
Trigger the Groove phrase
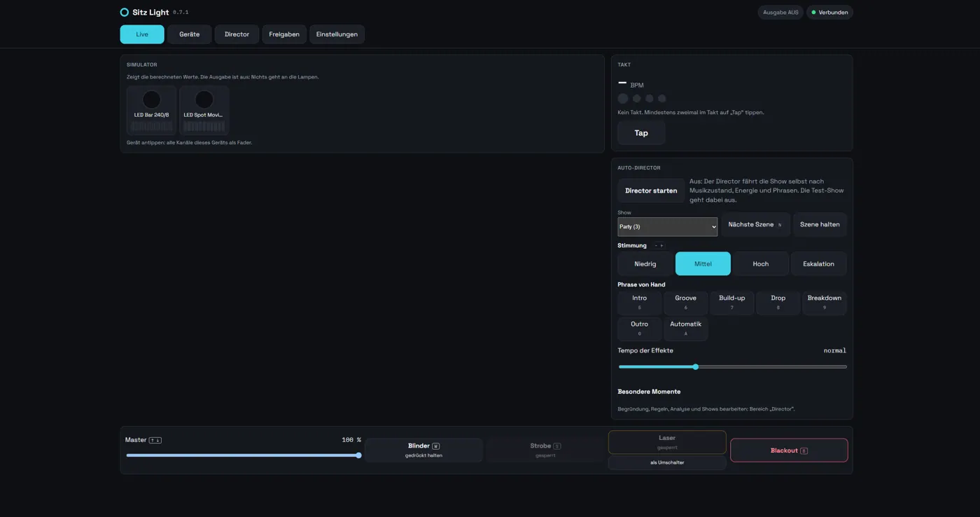(x=685, y=303)
